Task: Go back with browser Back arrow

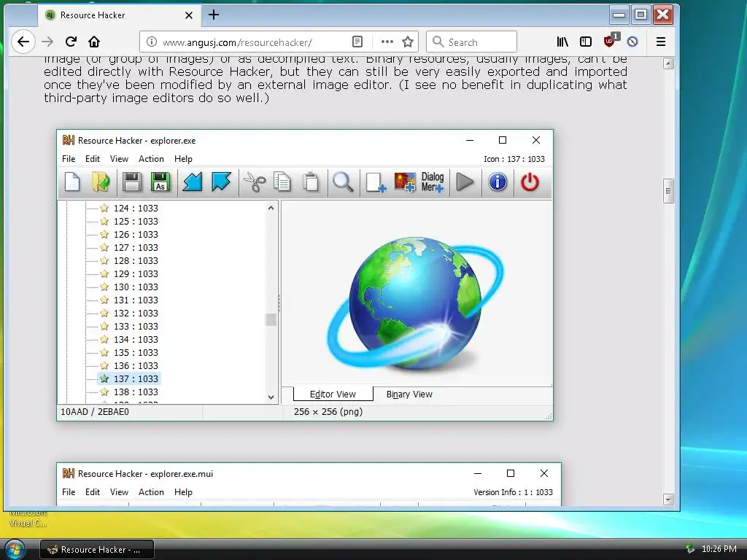Action: 23,42
